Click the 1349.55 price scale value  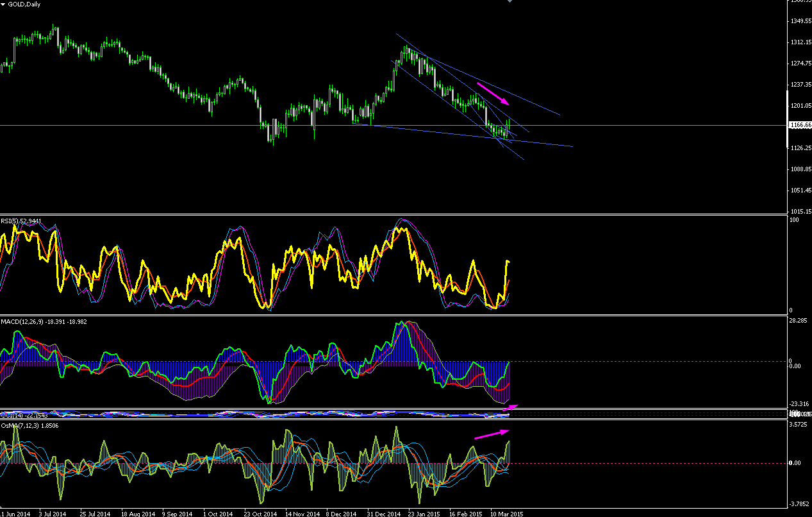tap(800, 21)
